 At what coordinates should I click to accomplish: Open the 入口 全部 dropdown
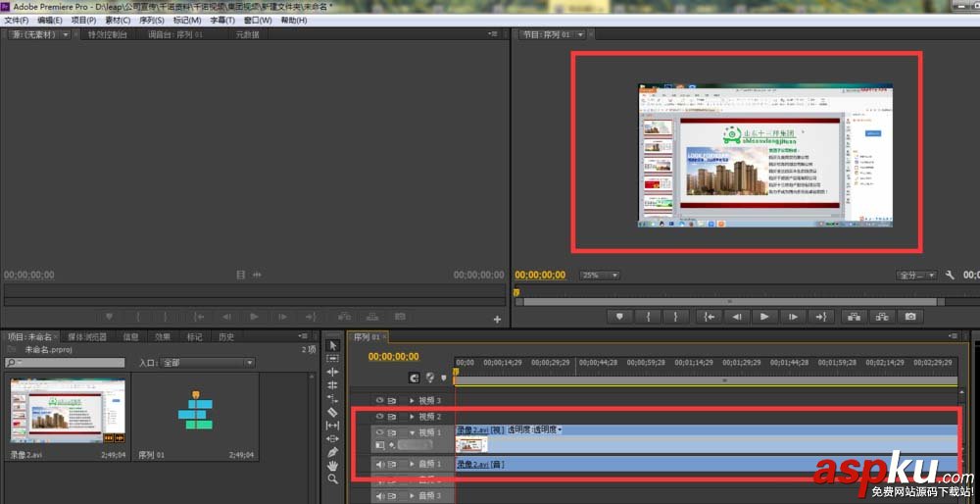[x=207, y=363]
